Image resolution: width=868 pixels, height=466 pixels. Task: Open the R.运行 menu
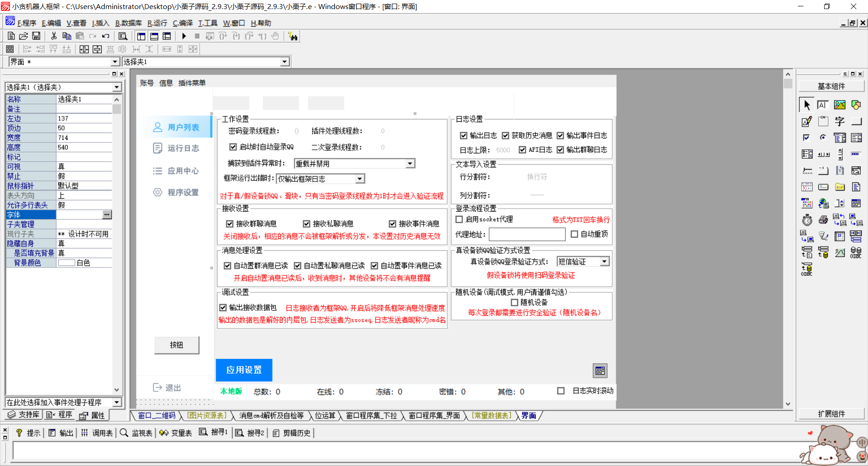(157, 23)
